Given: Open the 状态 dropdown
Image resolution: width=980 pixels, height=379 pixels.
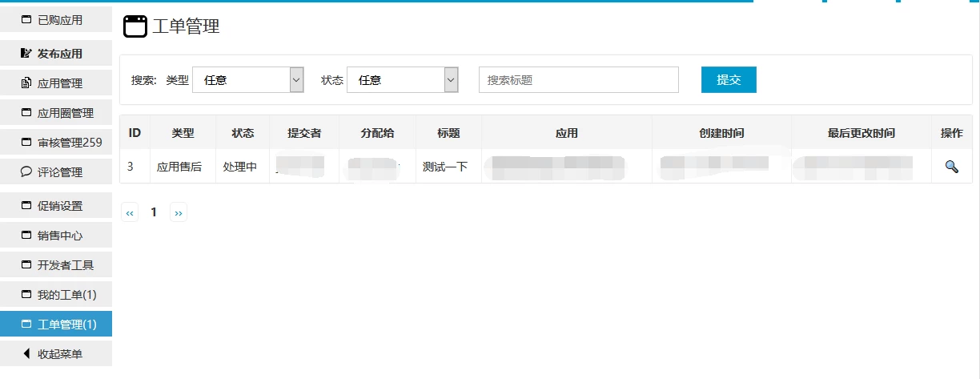Looking at the screenshot, I should click(x=402, y=80).
